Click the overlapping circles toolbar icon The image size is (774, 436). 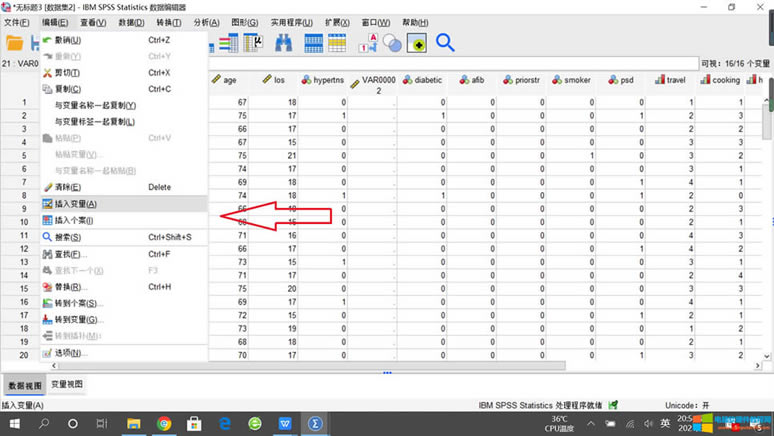pos(392,43)
